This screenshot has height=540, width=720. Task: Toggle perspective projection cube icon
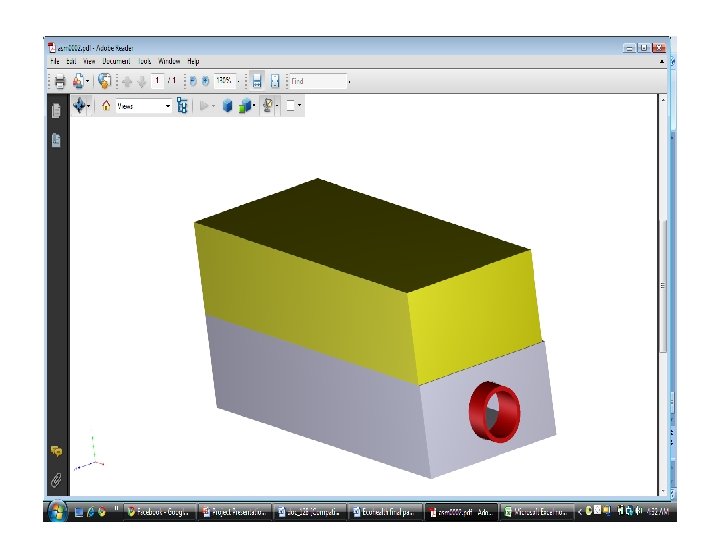227,106
